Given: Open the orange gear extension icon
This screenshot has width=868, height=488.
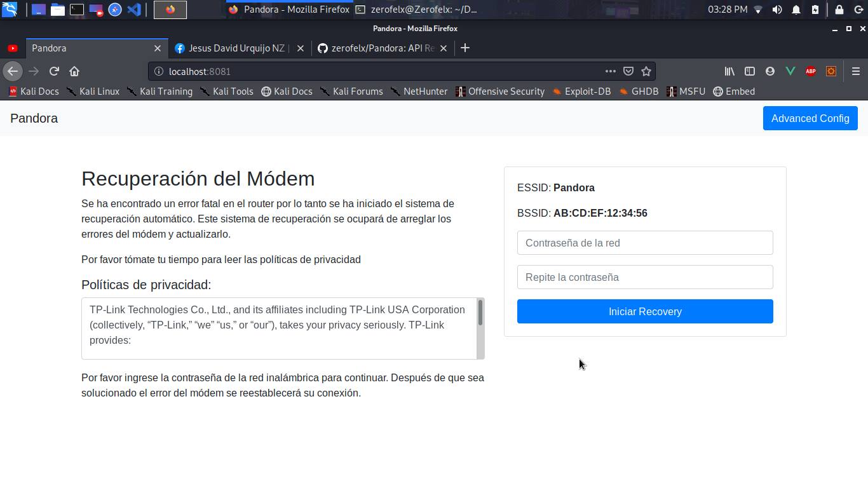Looking at the screenshot, I should coord(831,71).
